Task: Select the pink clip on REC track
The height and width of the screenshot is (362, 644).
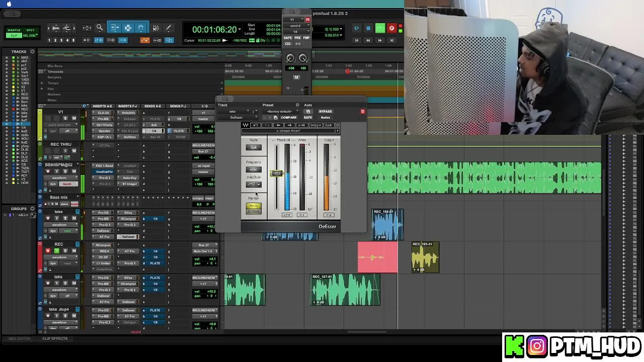Action: (377, 257)
